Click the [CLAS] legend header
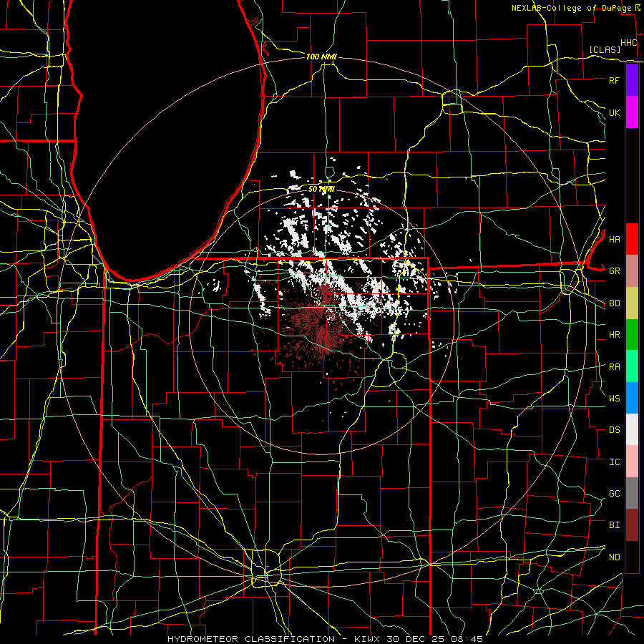Screen dimensions: 644x644 coord(605,49)
